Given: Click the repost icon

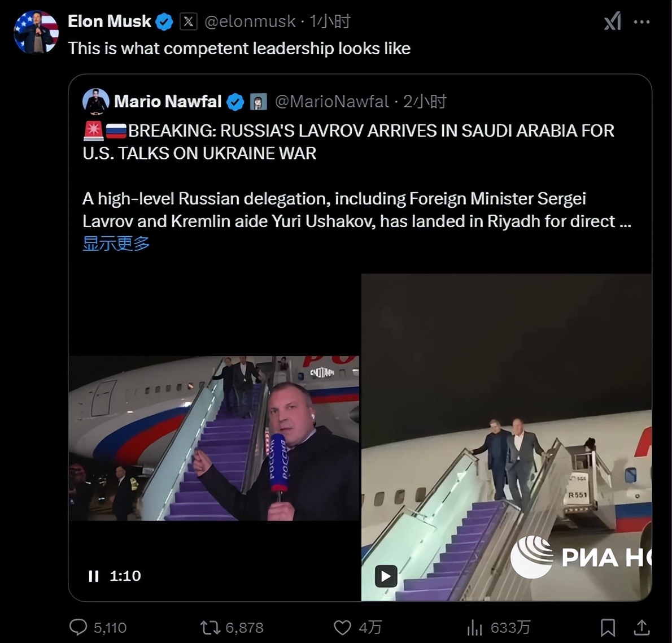Looking at the screenshot, I should click(210, 627).
